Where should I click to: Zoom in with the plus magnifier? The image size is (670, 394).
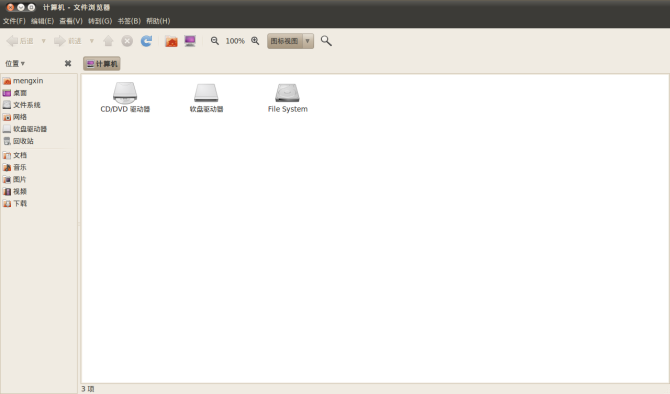pyautogui.click(x=255, y=41)
